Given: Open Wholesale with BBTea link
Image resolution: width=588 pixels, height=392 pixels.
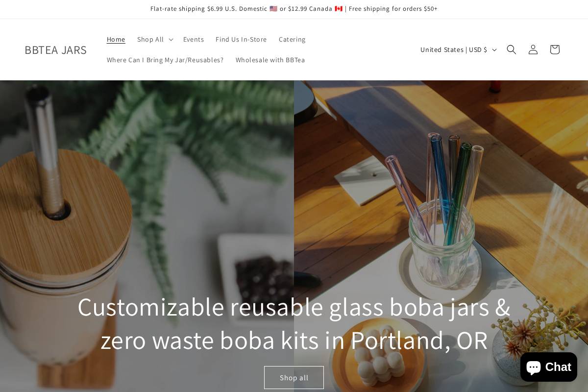Looking at the screenshot, I should tap(270, 60).
